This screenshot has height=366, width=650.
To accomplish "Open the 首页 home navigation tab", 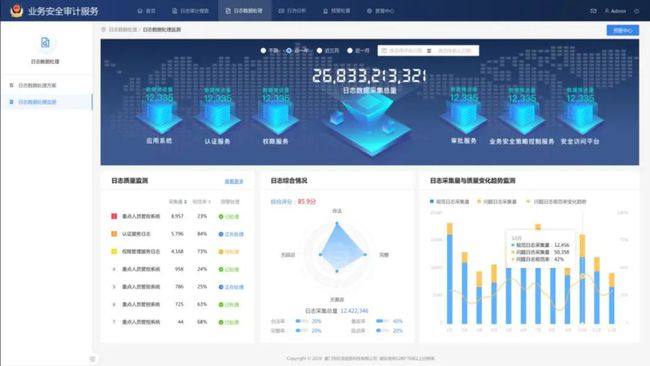I will click(146, 11).
